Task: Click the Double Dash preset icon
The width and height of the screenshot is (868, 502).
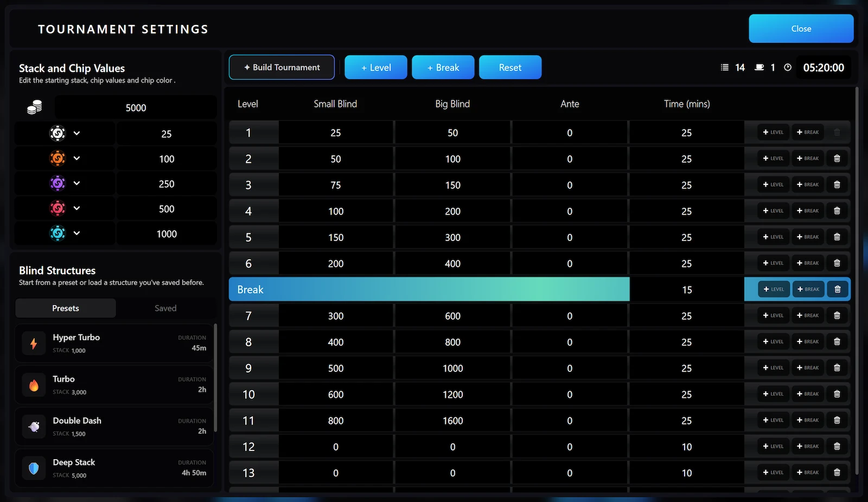Action: [x=34, y=427]
